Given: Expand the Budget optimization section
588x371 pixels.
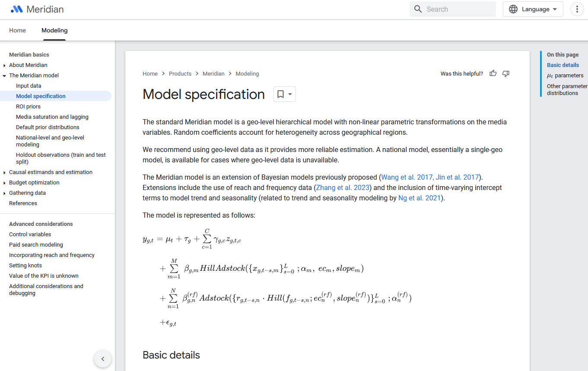Looking at the screenshot, I should click(x=4, y=183).
